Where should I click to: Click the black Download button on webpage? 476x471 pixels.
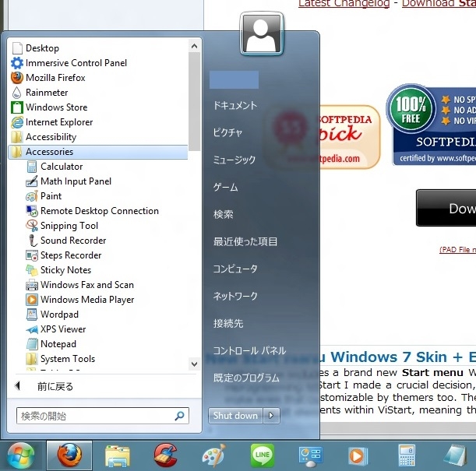pyautogui.click(x=446, y=208)
